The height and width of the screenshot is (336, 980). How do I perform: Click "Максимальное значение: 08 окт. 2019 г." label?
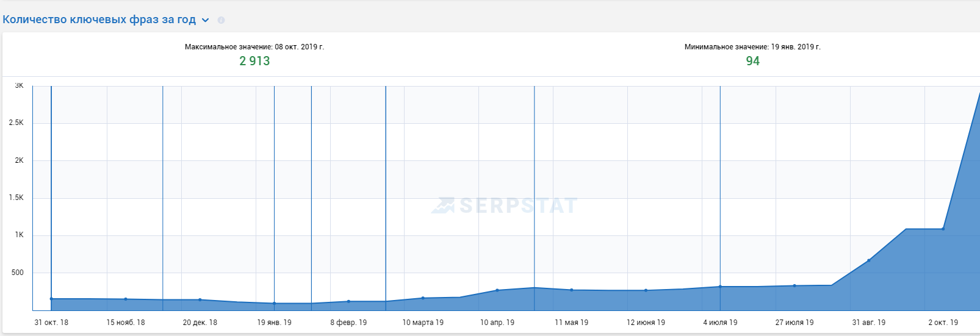254,47
